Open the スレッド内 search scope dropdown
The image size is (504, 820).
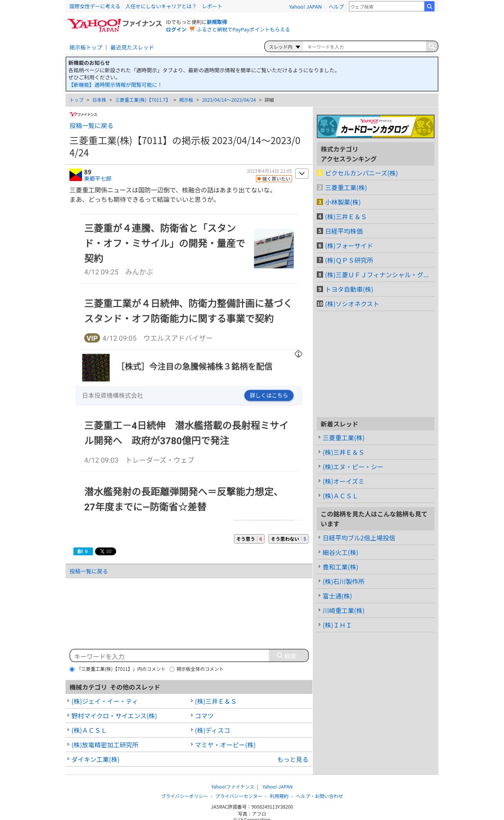[x=284, y=47]
